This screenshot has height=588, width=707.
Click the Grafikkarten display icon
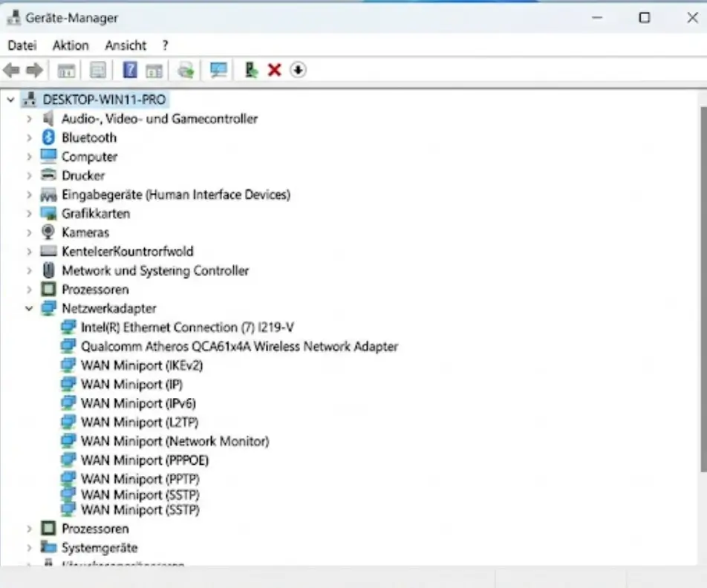pyautogui.click(x=48, y=213)
